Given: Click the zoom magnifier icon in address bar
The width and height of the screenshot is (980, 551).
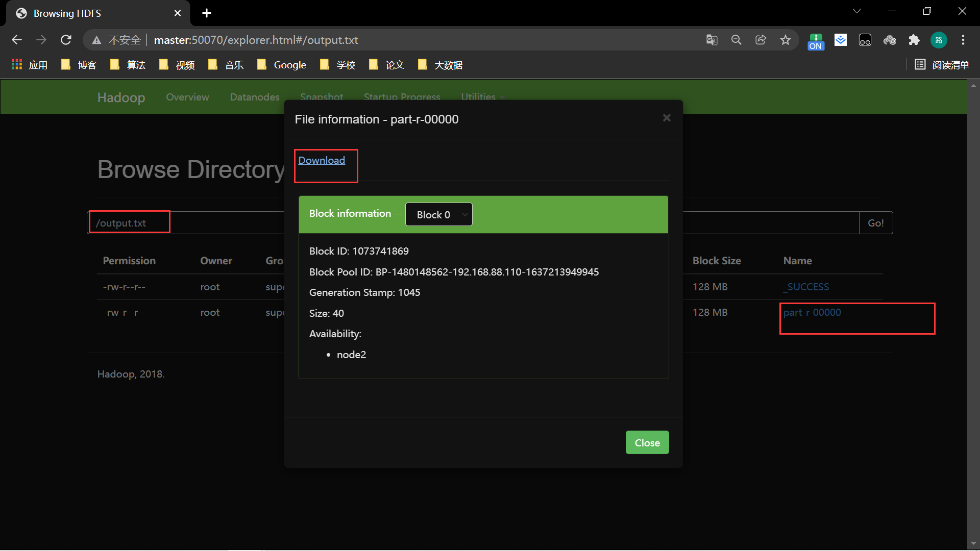Looking at the screenshot, I should tap(736, 40).
